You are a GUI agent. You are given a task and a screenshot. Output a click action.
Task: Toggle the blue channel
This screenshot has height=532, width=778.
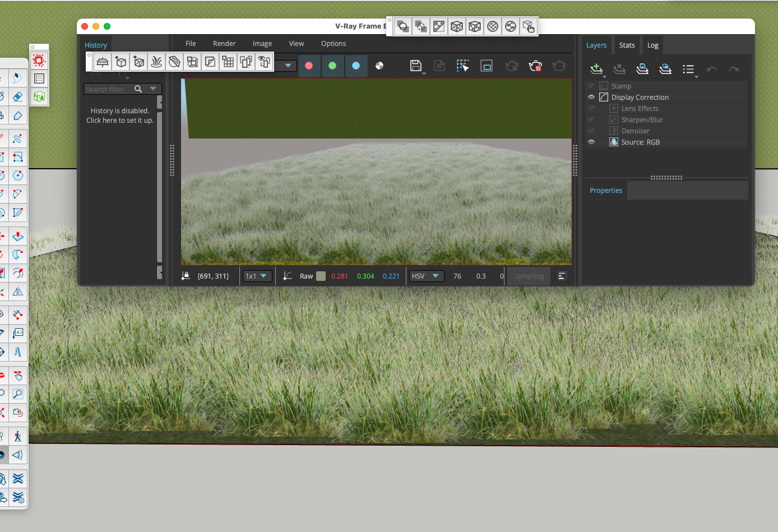click(x=356, y=66)
